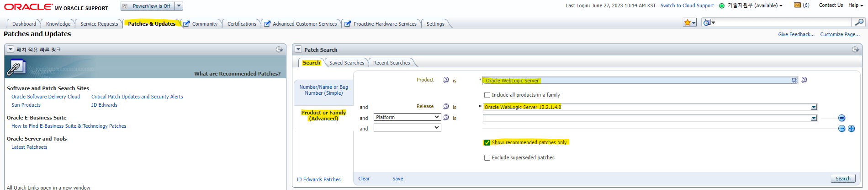
Task: Open Critical Patch Updates and Security Alerts
Action: pos(137,97)
